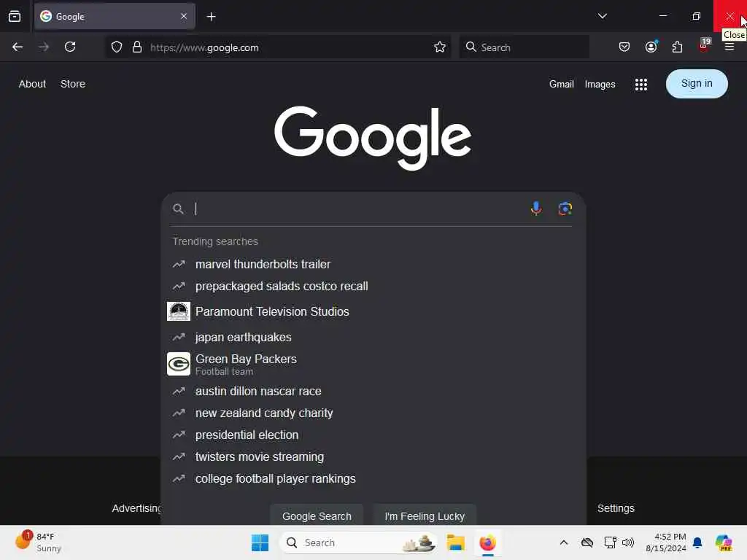Click the cloud sync tray icon
Viewport: 747px width, 560px height.
tap(587, 542)
